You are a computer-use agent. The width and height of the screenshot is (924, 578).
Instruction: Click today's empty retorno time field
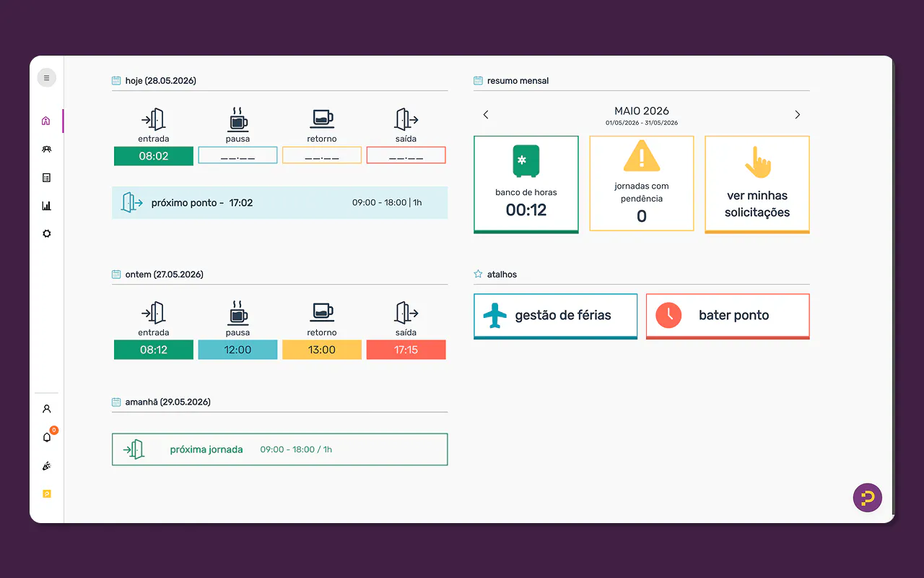click(322, 155)
